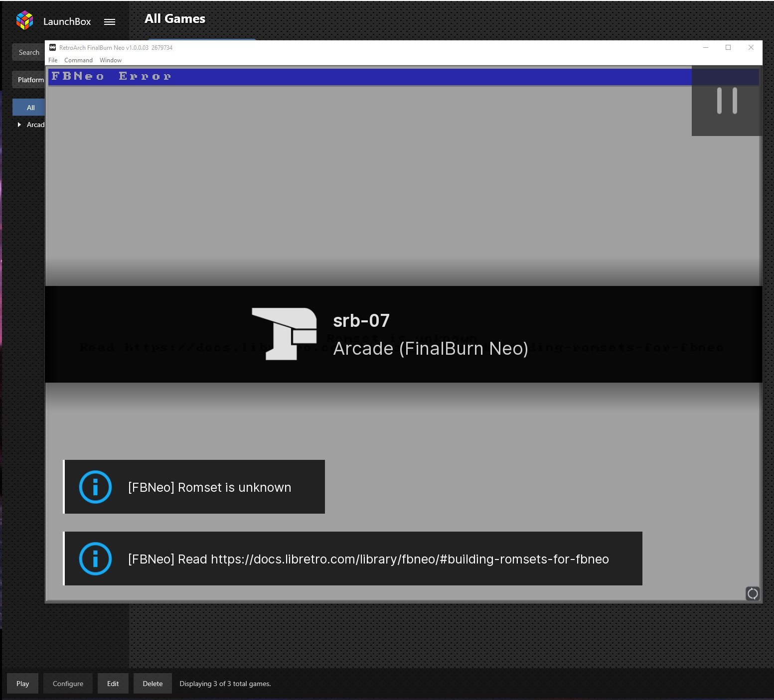This screenshot has width=774, height=700.
Task: Click the Delete button in LaunchBox
Action: 153,684
